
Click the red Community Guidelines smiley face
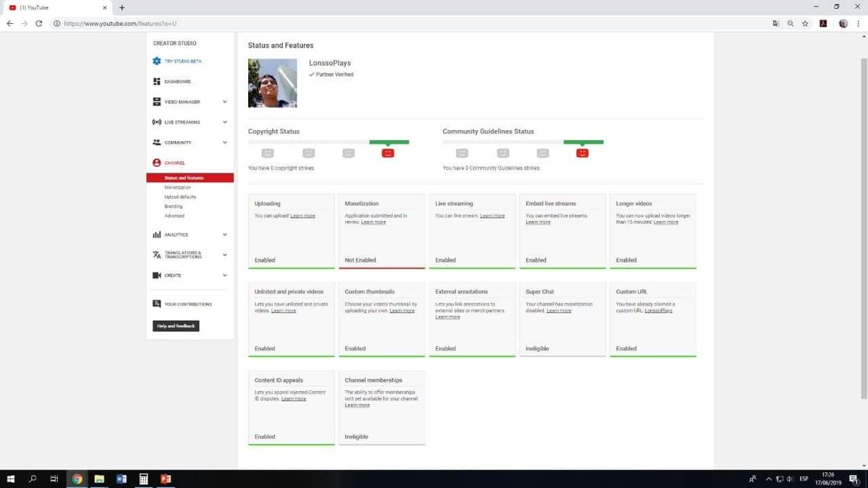[x=582, y=153]
